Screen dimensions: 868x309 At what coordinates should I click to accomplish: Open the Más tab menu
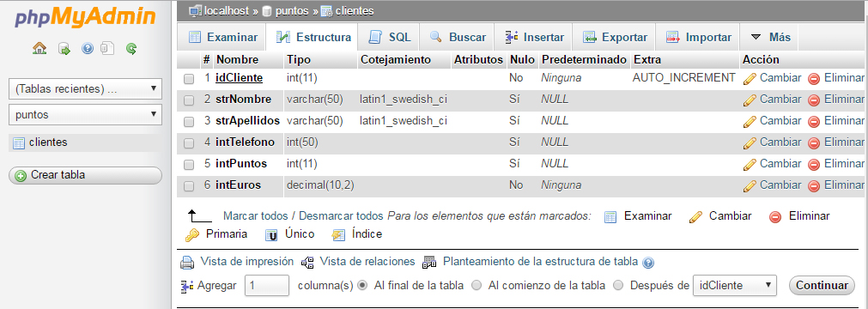pyautogui.click(x=771, y=37)
